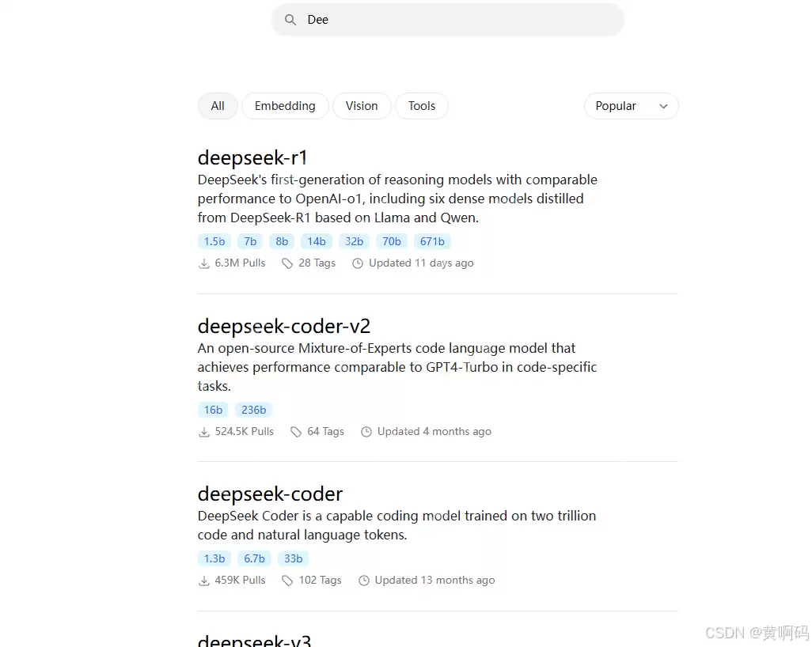The height and width of the screenshot is (647, 812).
Task: Click the chevron on the Popular selector
Action: (663, 105)
